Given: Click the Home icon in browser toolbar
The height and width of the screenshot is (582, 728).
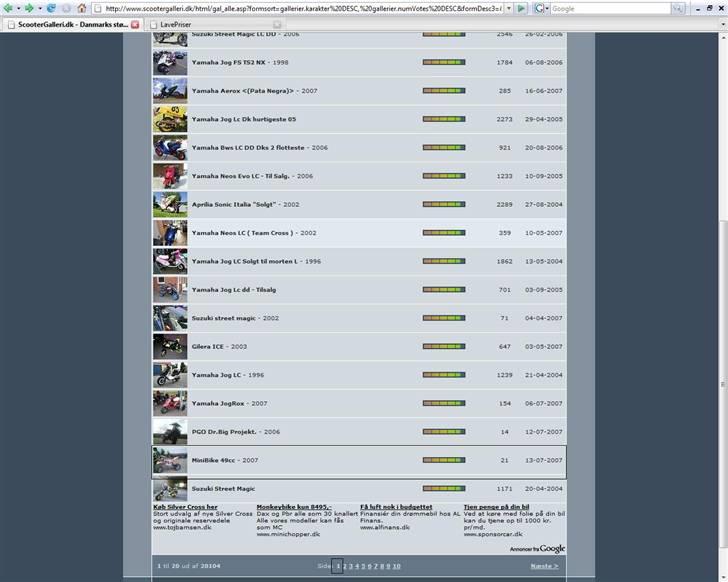Looking at the screenshot, I should pos(82,8).
